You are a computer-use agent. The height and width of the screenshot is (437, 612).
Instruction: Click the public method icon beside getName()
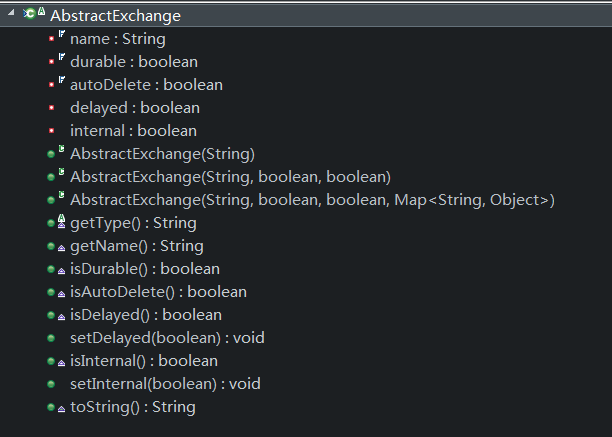click(52, 246)
